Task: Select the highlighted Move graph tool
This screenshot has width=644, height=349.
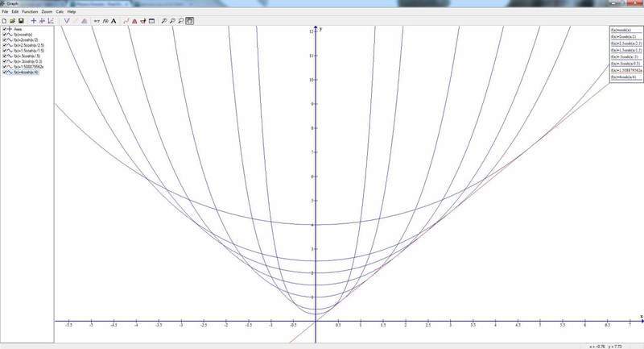Action: click(190, 21)
